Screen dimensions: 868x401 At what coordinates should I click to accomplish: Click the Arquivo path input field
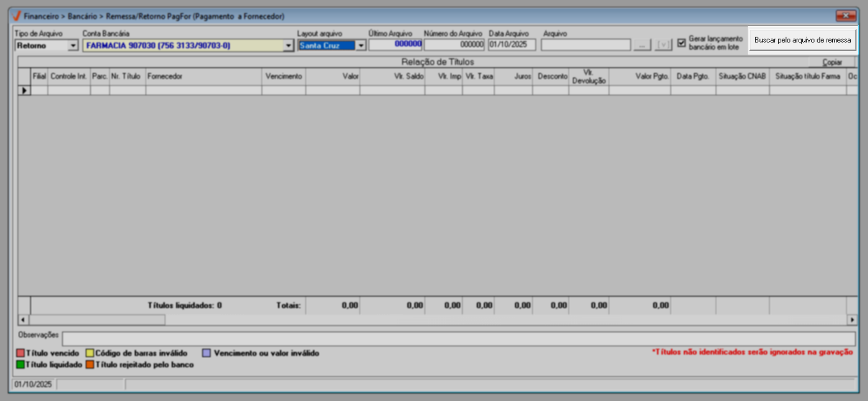(x=586, y=45)
